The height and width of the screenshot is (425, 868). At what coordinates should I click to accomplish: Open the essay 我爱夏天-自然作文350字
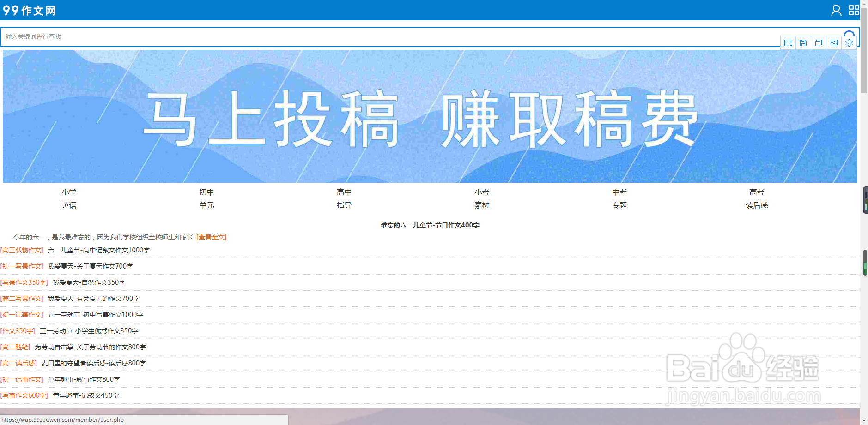pos(88,282)
